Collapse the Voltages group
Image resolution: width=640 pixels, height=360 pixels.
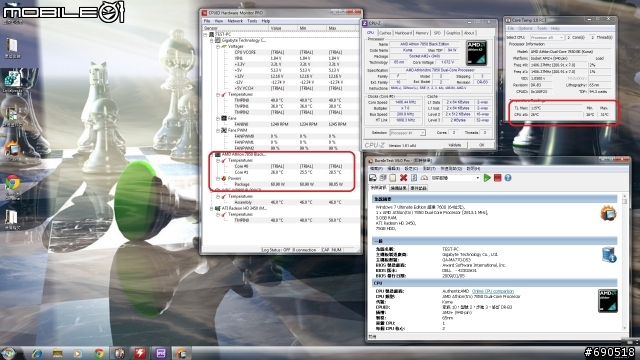(218, 47)
